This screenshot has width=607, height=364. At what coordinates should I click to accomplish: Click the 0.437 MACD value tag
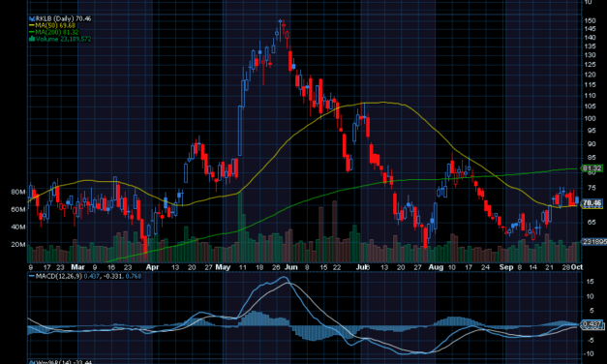[592, 323]
